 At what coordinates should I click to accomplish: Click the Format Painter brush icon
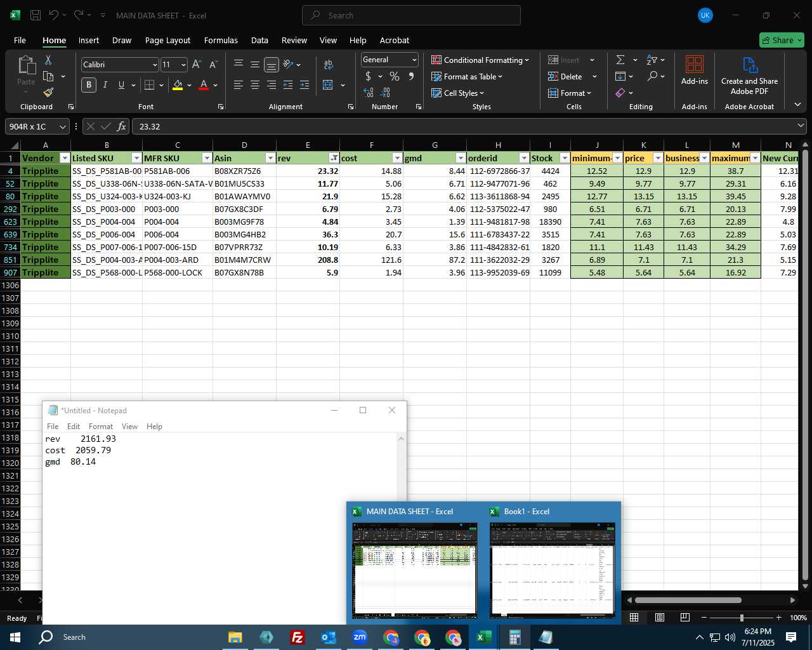[48, 93]
